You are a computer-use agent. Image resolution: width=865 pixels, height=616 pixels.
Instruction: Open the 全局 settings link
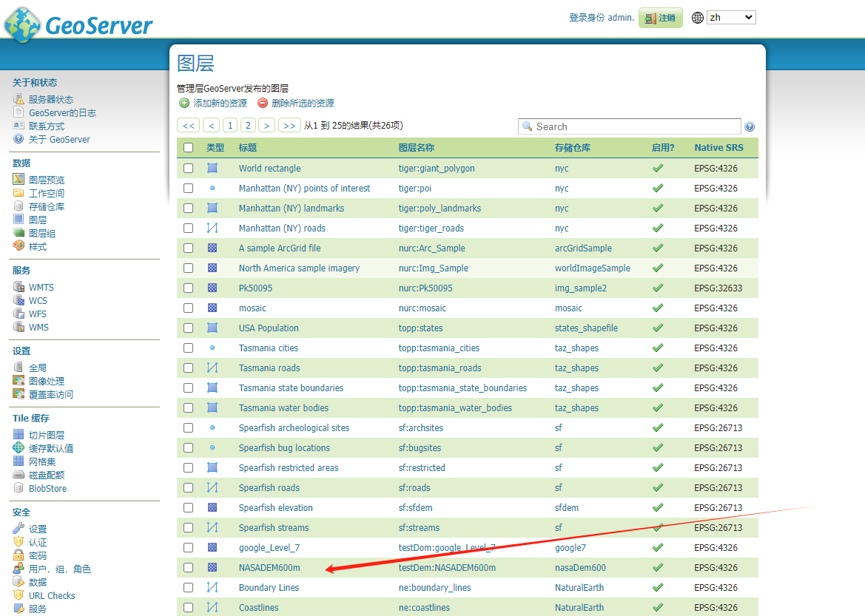[x=38, y=368]
